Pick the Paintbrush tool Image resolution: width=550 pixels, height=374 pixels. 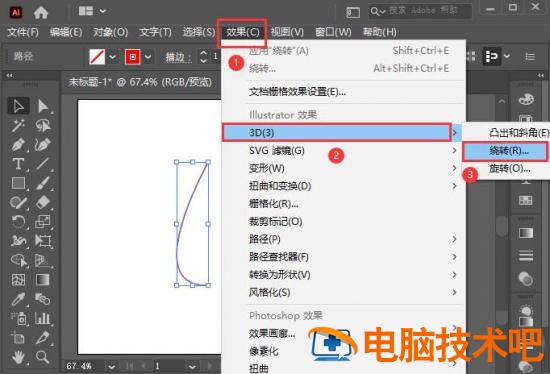43,183
